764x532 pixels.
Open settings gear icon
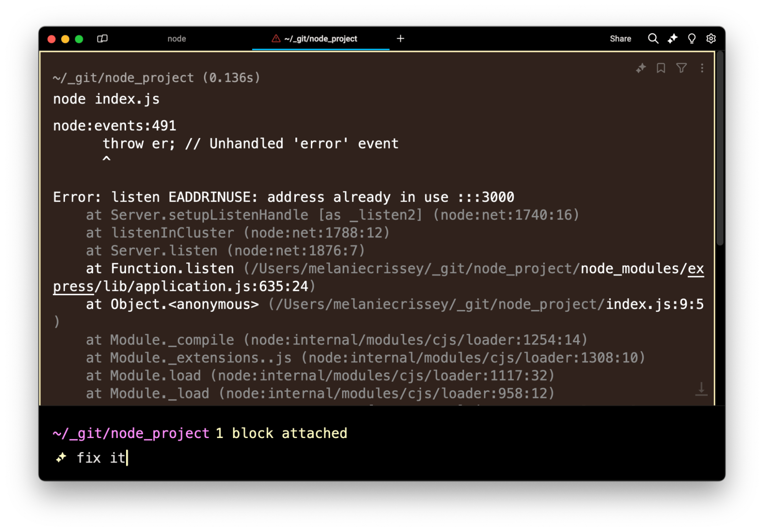(710, 39)
